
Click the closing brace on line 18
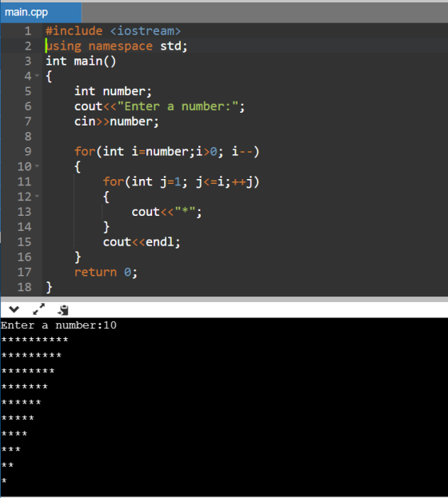click(49, 287)
